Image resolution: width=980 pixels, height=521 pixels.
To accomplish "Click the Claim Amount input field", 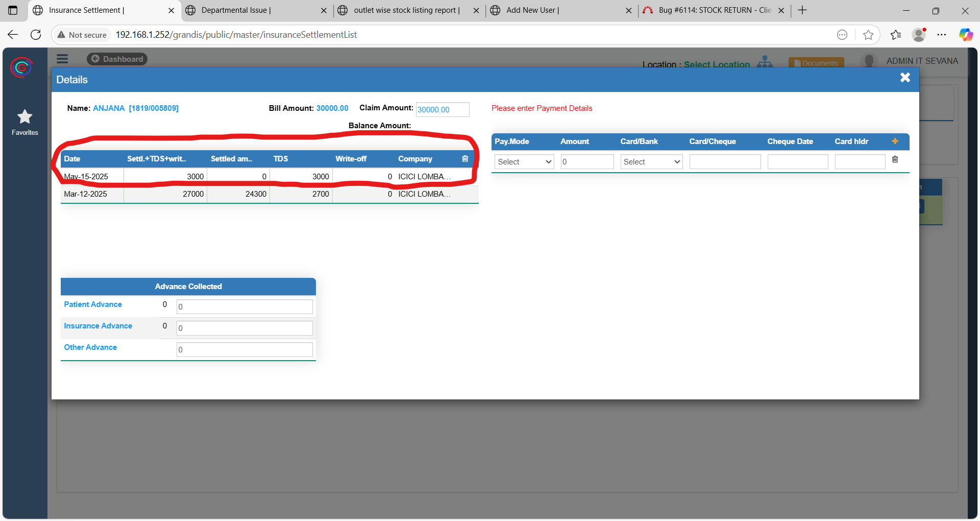I will pos(442,109).
